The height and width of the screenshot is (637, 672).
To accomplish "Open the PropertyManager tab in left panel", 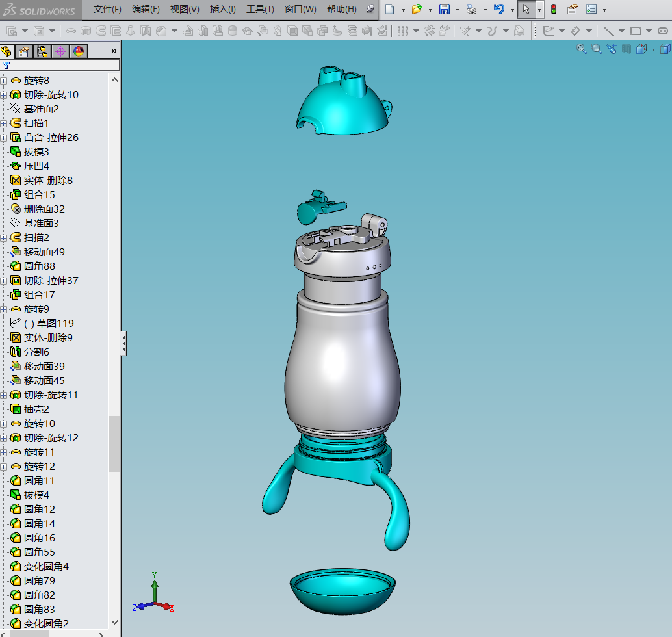I will click(x=24, y=51).
